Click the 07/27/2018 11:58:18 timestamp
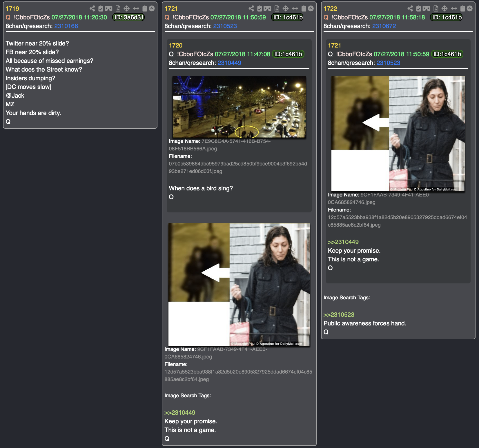This screenshot has height=448, width=479. [x=397, y=17]
